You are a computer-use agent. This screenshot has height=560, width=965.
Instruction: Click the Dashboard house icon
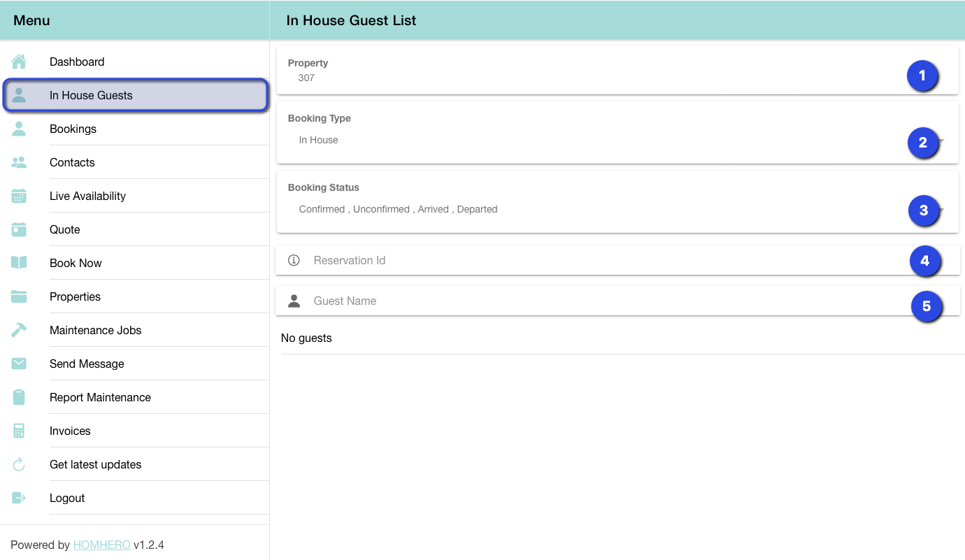[x=19, y=62]
